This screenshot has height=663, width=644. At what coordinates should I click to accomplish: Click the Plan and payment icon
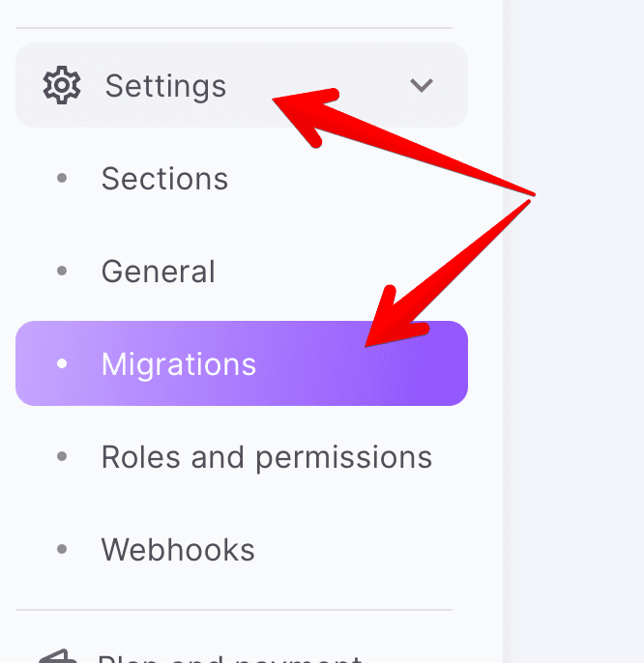pyautogui.click(x=58, y=657)
